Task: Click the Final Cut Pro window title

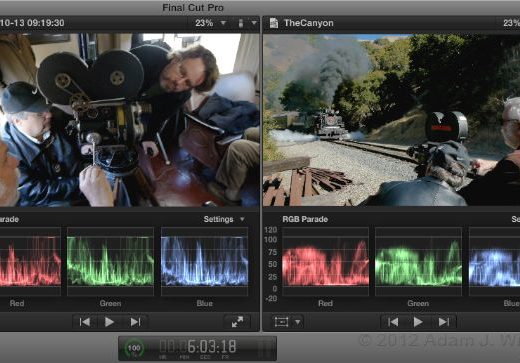Action: tap(193, 7)
